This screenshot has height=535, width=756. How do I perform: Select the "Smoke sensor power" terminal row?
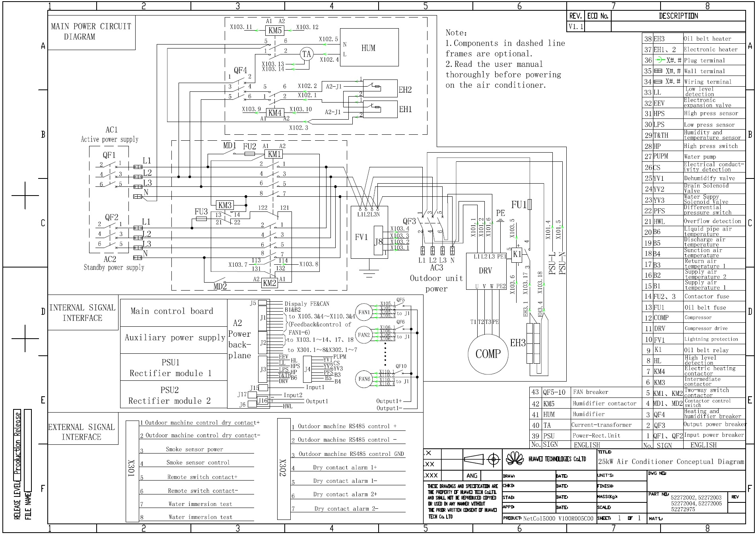196,449
